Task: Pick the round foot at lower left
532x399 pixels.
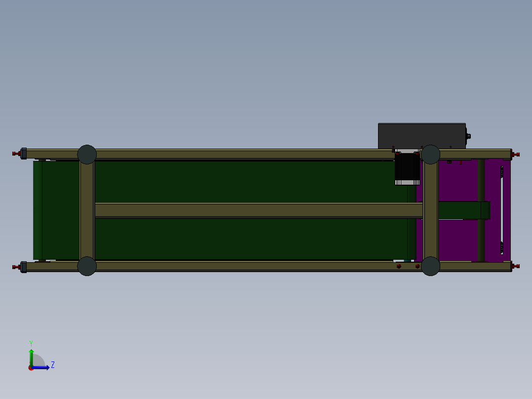Action: tap(87, 266)
